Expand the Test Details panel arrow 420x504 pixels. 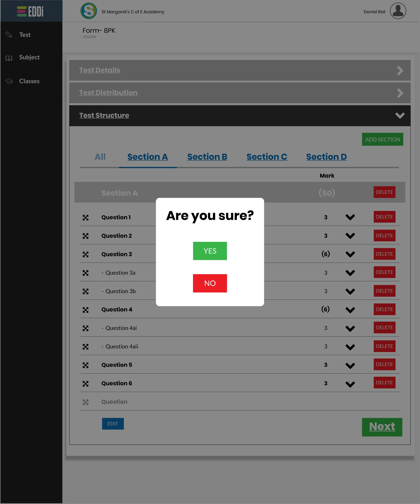[x=400, y=71]
